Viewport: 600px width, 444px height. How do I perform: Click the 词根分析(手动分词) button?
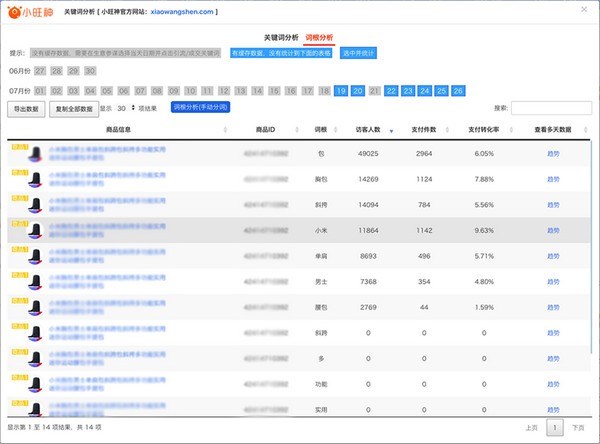(200, 107)
